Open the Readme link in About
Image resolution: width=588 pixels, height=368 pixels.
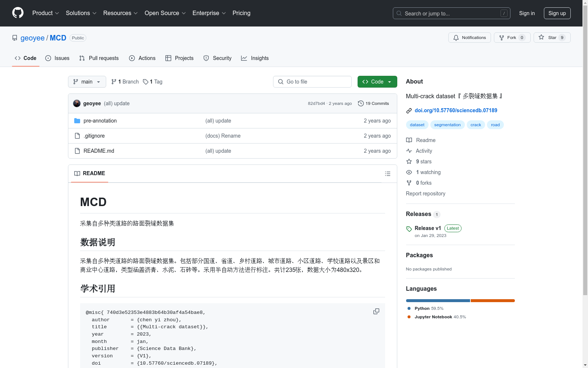(421, 140)
